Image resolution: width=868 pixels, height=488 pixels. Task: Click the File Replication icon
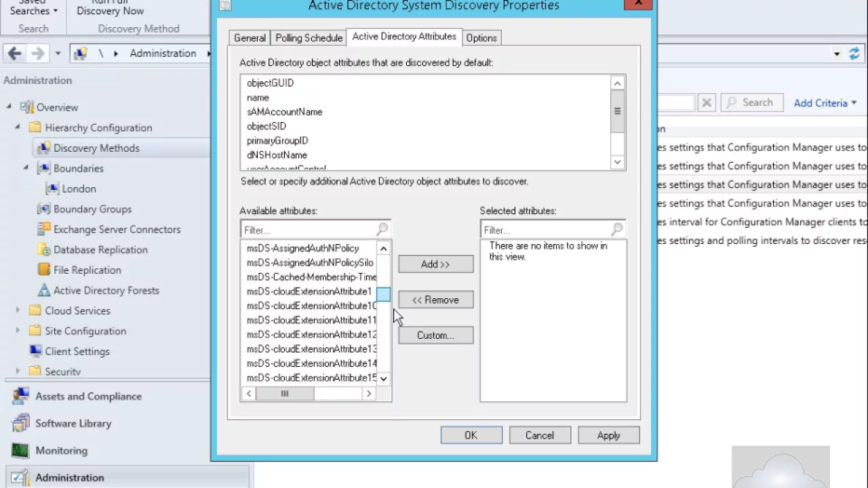point(44,270)
